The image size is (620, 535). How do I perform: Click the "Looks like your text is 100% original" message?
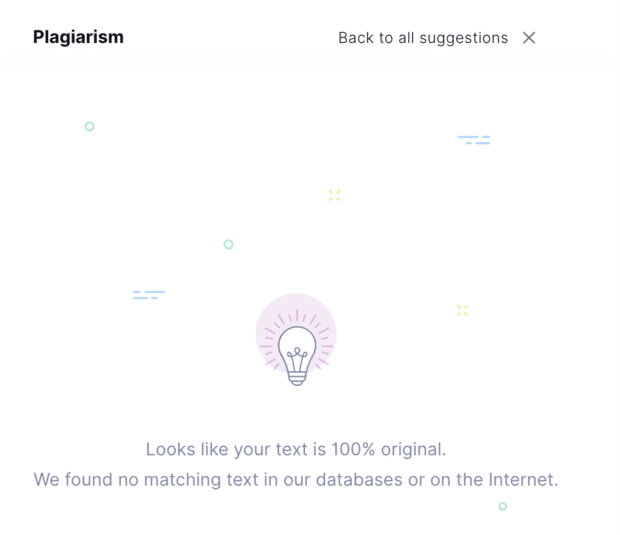295,449
